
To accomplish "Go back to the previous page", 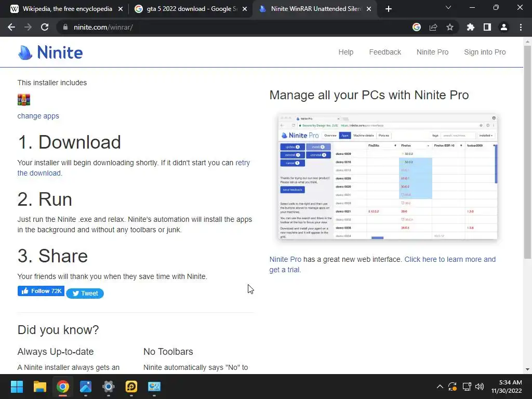I will click(x=11, y=27).
